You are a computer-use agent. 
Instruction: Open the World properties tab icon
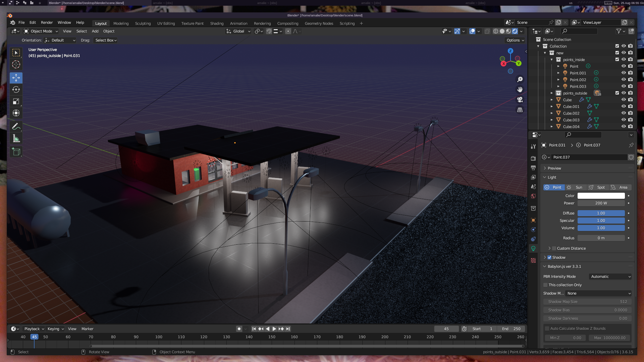533,196
